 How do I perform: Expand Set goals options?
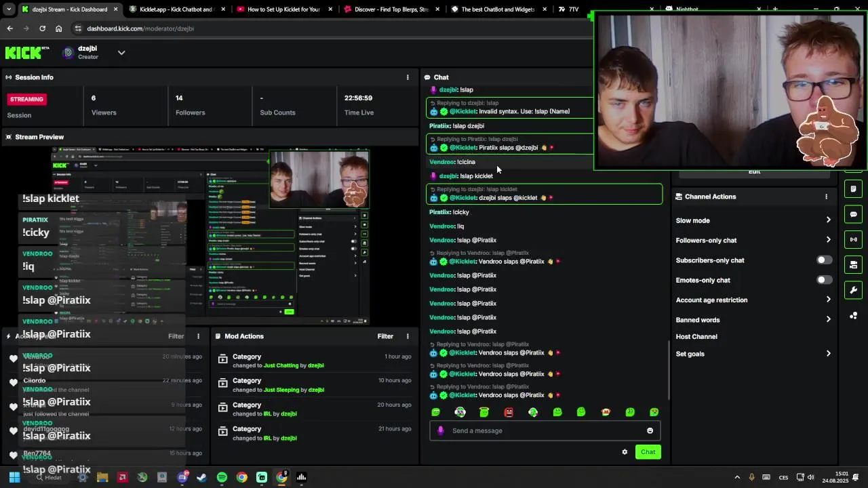click(x=828, y=354)
